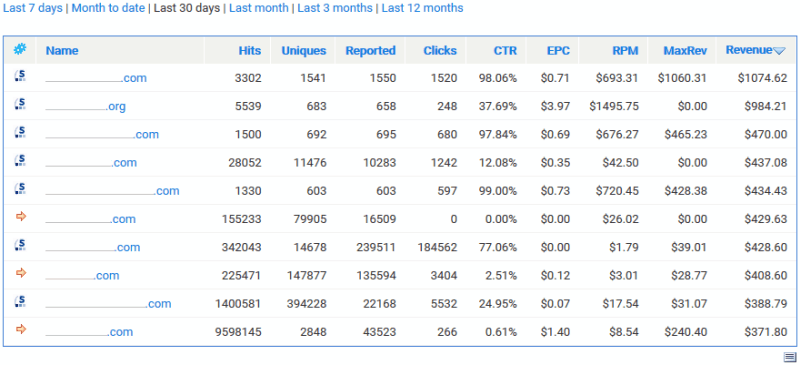The height and width of the screenshot is (365, 800).
Task: Switch to Last 12 months range
Action: (422, 8)
